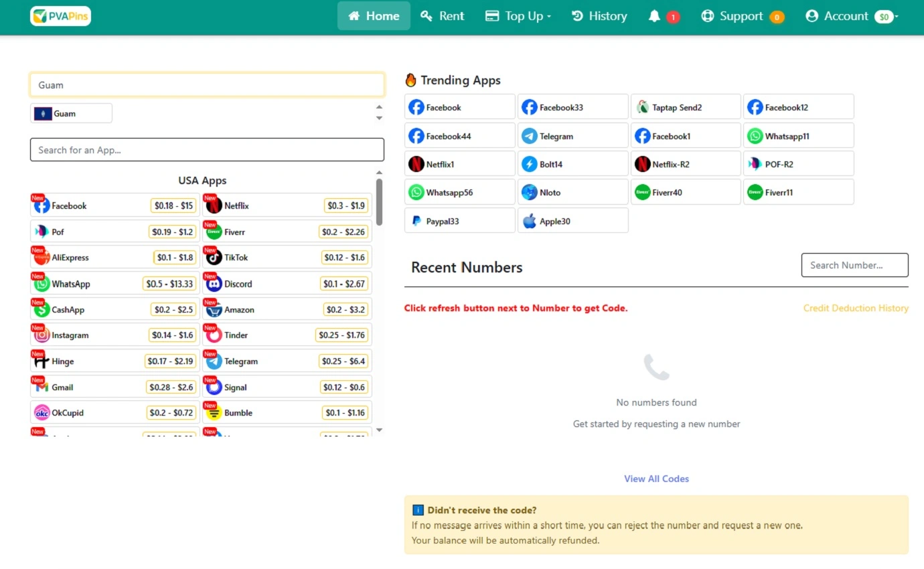Pick the Gmail app icon
The width and height of the screenshot is (924, 569).
click(x=42, y=387)
